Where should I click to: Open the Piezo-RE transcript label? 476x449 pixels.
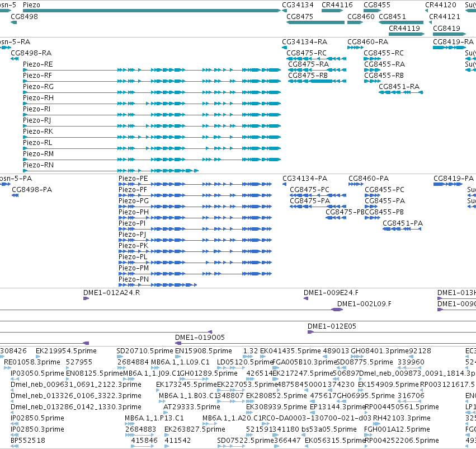click(38, 64)
